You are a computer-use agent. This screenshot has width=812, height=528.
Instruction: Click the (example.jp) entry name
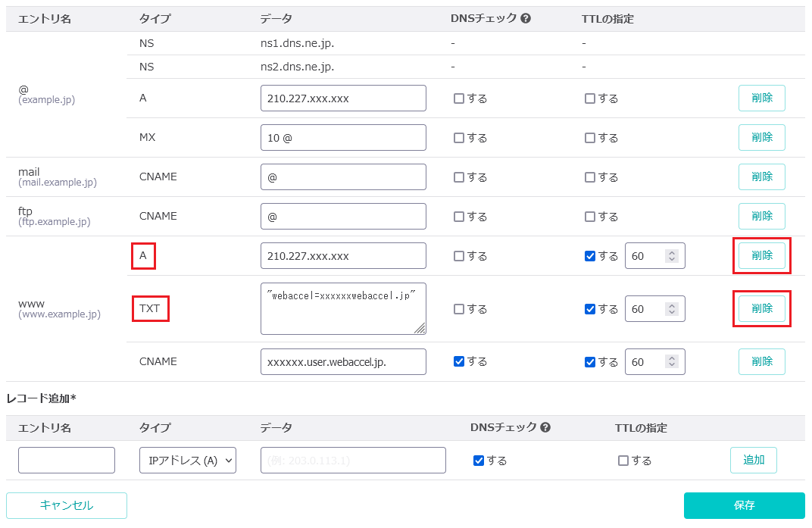coord(47,100)
